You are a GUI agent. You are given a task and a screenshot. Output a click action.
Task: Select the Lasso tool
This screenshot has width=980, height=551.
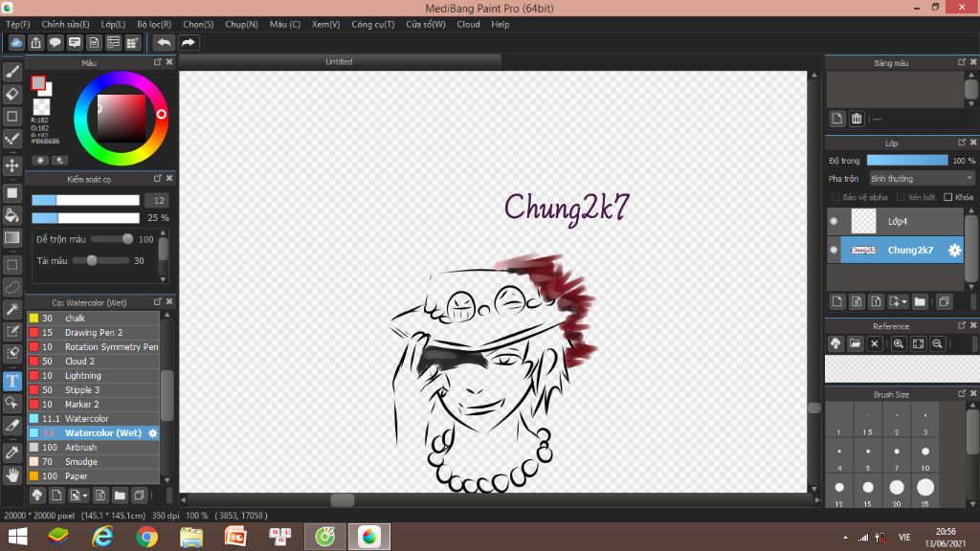click(11, 287)
